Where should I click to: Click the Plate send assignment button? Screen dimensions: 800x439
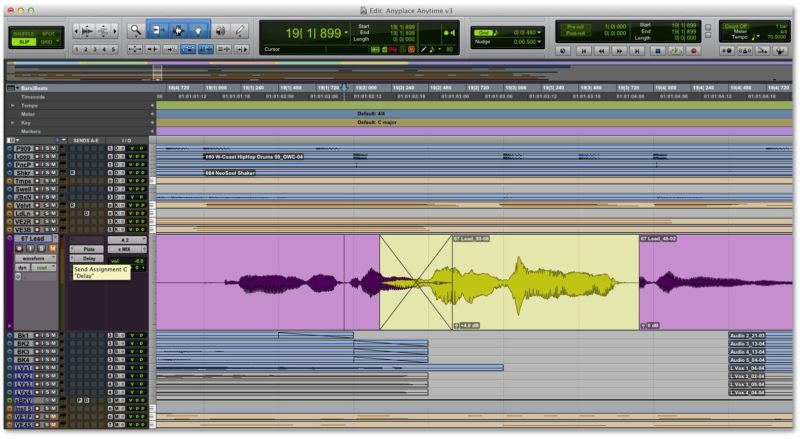coord(88,249)
